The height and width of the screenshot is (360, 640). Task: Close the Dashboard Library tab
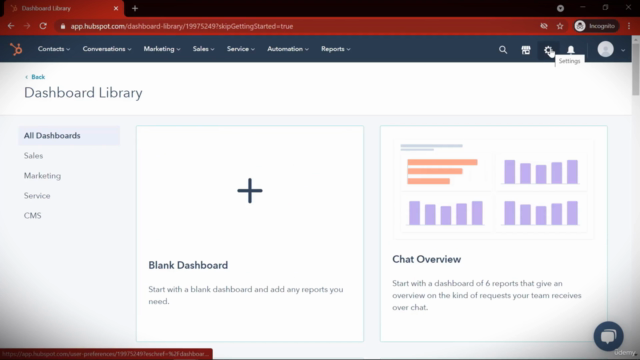[x=116, y=8]
